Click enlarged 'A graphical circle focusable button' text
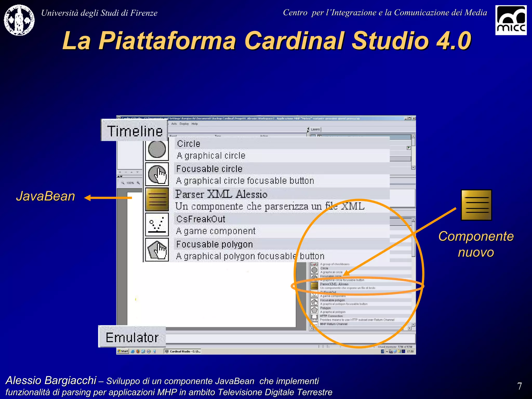The height and width of the screenshot is (399, 532). 245,181
